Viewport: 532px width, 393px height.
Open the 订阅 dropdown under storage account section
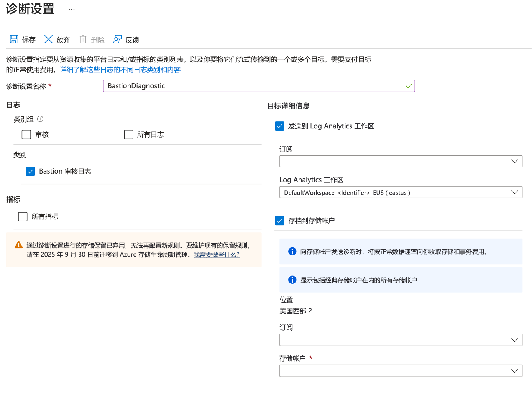coord(401,340)
